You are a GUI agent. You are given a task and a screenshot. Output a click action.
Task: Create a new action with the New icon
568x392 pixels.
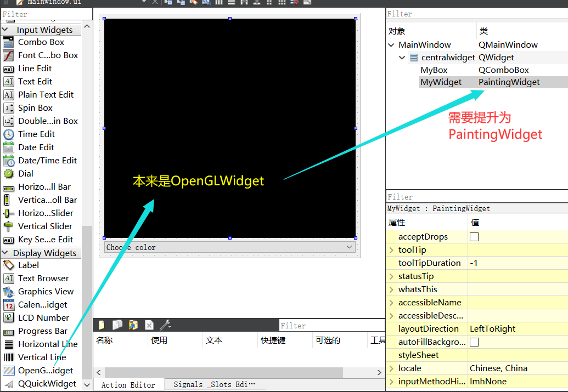pyautogui.click(x=102, y=325)
